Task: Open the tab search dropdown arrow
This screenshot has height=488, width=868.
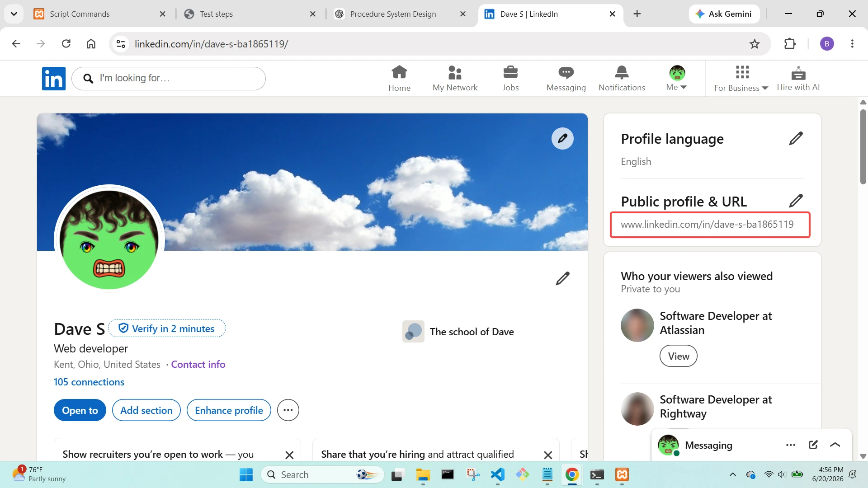Action: (x=14, y=14)
